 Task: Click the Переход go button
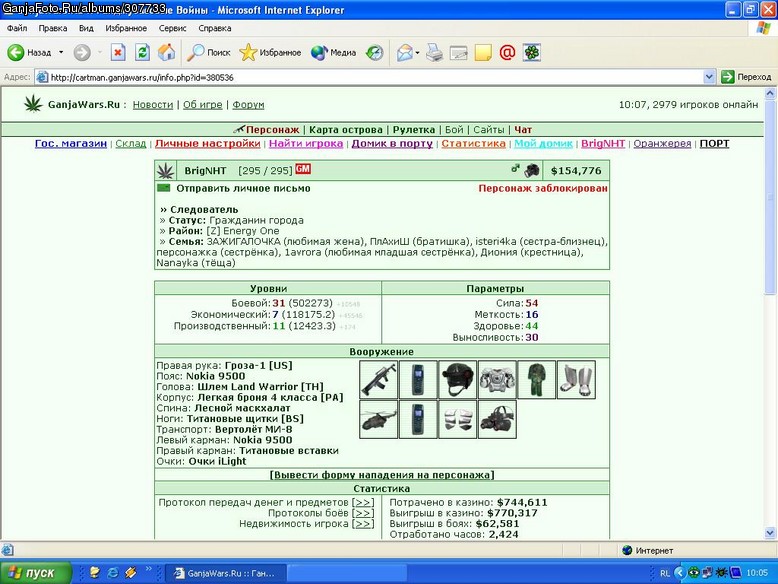coord(747,77)
